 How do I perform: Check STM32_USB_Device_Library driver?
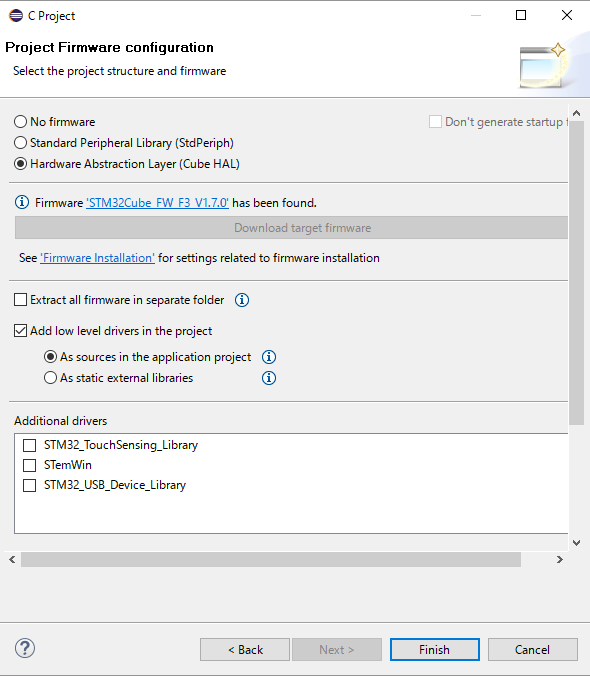click(29, 485)
